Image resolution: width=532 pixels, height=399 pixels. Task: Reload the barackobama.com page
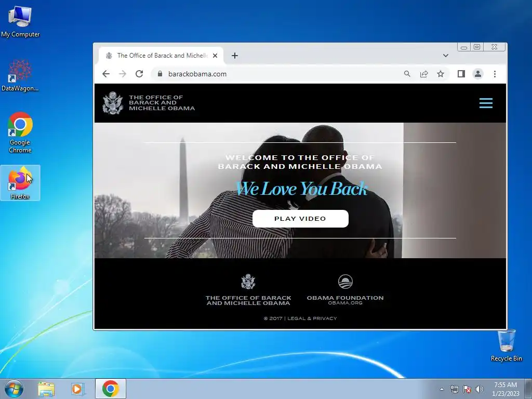tap(139, 74)
